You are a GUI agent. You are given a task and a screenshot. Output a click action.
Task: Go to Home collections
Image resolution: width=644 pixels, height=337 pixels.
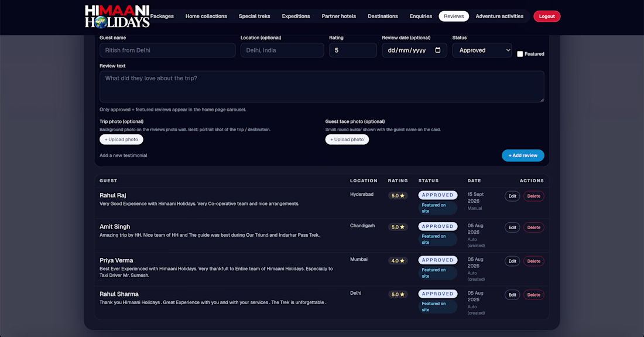pos(206,16)
